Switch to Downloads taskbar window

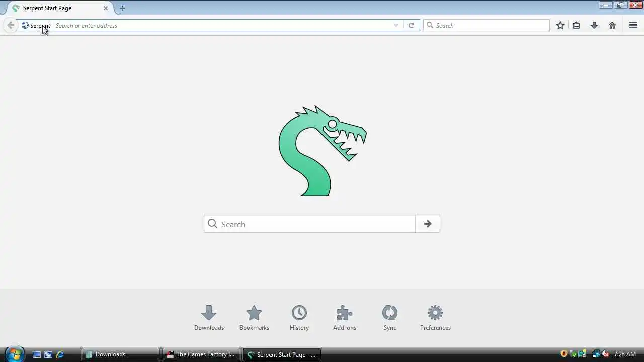tap(121, 354)
